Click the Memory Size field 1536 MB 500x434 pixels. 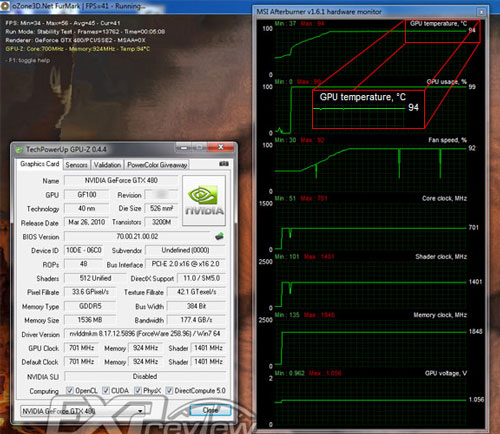click(x=90, y=320)
